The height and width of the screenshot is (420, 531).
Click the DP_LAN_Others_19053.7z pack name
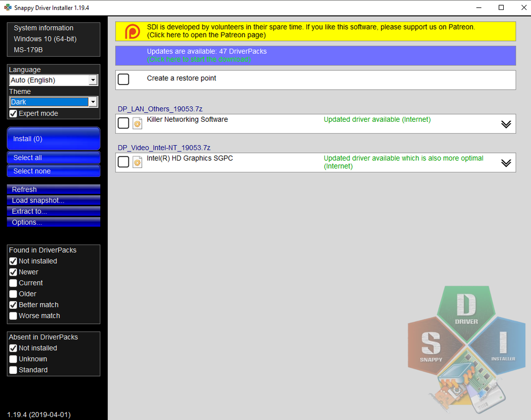click(160, 109)
